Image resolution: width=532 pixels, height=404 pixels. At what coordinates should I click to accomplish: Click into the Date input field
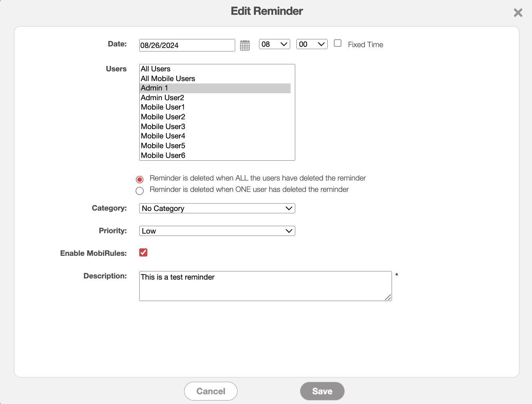(187, 45)
